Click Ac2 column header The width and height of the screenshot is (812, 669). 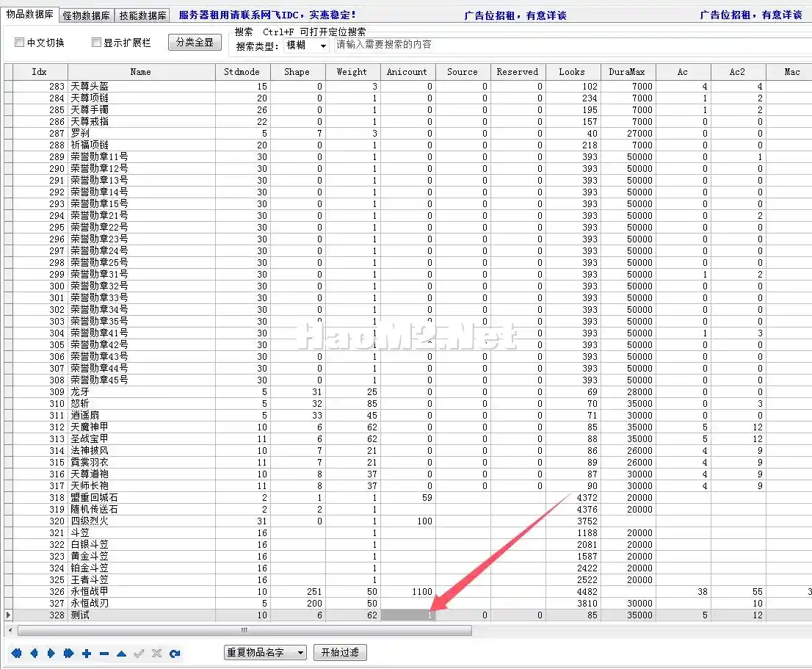tap(739, 72)
